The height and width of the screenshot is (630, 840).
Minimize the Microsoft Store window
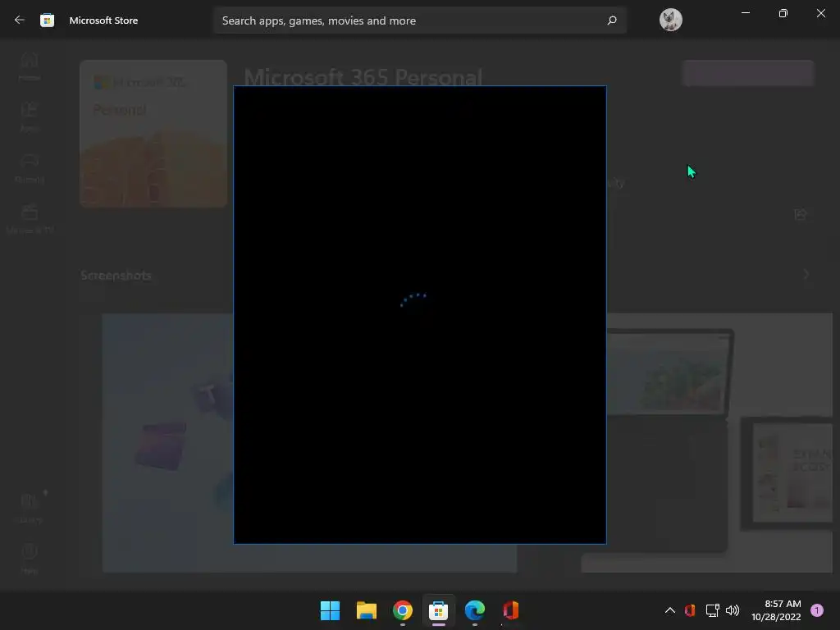[x=745, y=13]
